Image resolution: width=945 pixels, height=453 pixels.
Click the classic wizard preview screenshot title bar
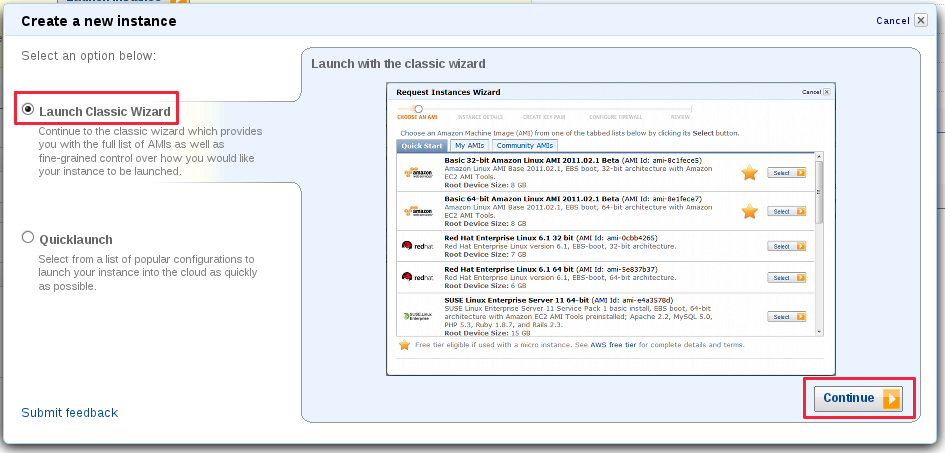pyautogui.click(x=611, y=92)
